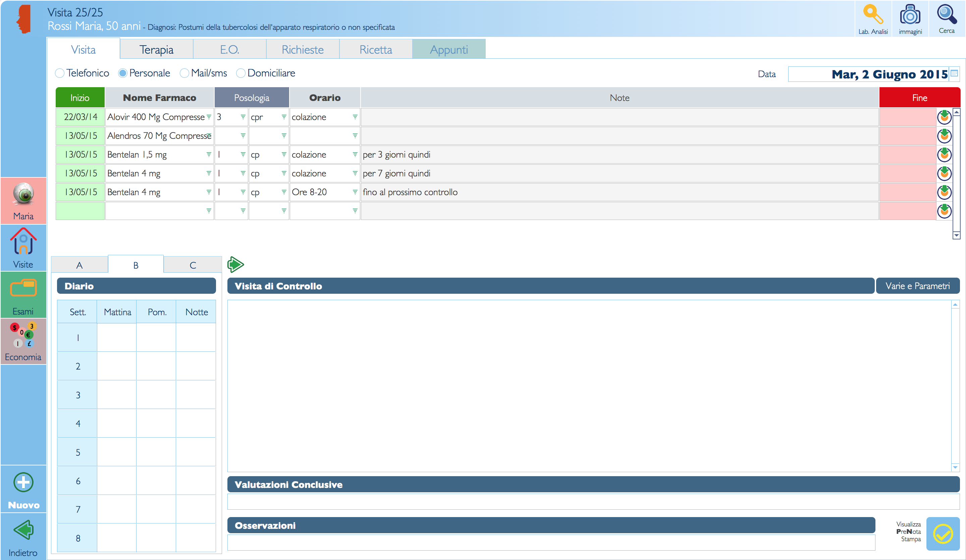Choose the Domiciliare radio option
966x560 pixels.
(x=241, y=73)
